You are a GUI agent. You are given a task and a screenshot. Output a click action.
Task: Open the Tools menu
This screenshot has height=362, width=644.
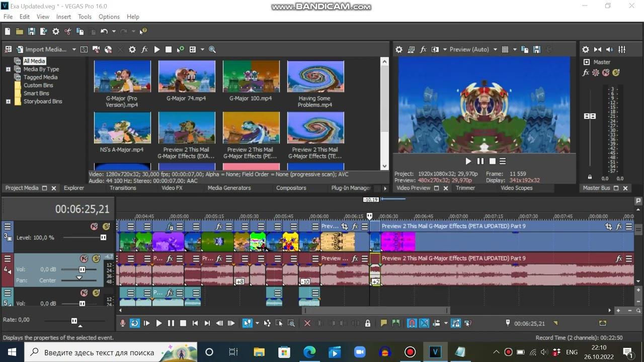tap(85, 17)
